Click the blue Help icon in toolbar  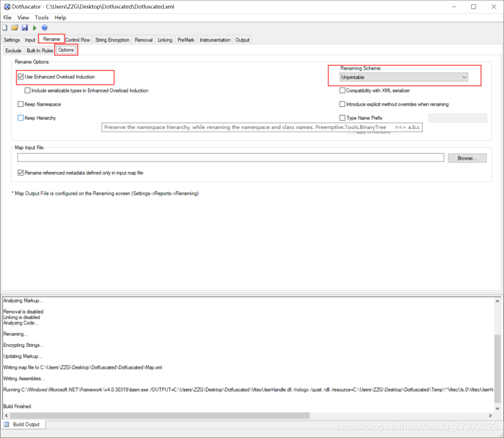point(45,28)
